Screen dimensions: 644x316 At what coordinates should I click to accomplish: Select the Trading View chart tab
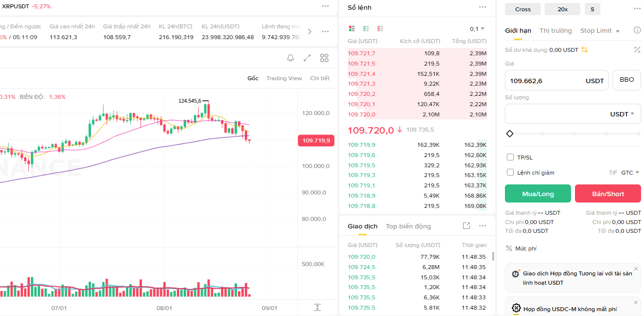click(x=284, y=78)
